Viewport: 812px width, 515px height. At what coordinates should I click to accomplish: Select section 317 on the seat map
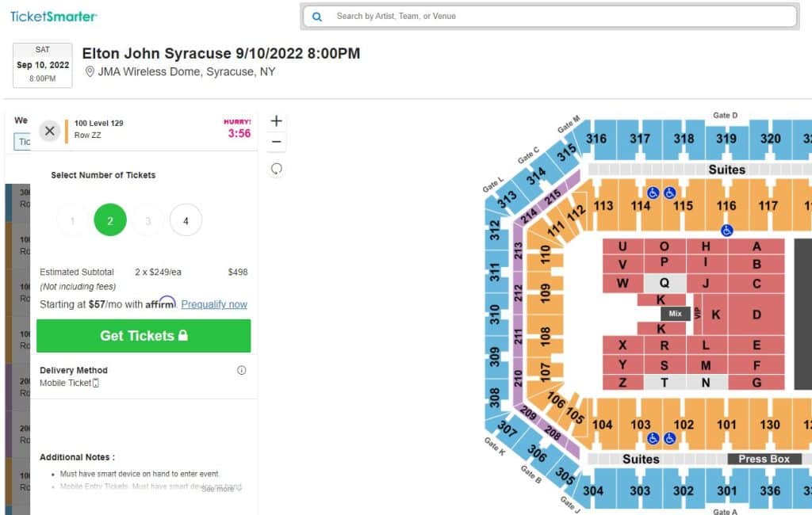640,139
